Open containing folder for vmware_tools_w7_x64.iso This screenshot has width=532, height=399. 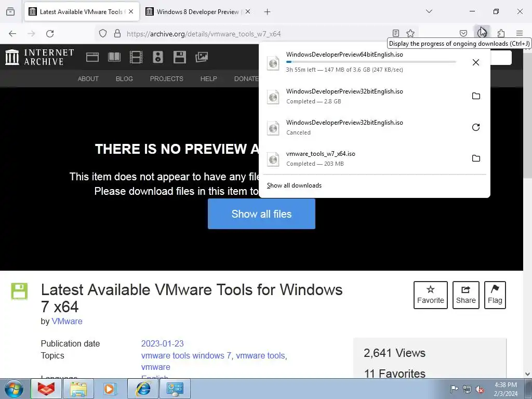click(x=476, y=158)
